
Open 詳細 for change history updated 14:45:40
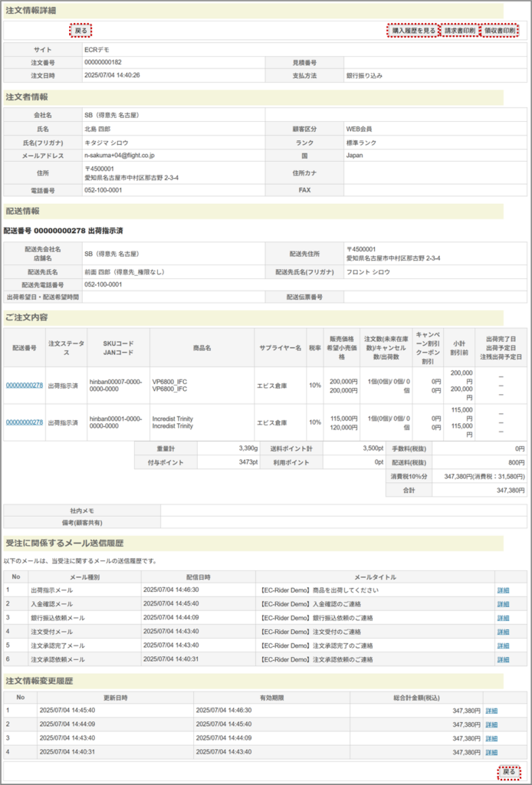coord(491,711)
